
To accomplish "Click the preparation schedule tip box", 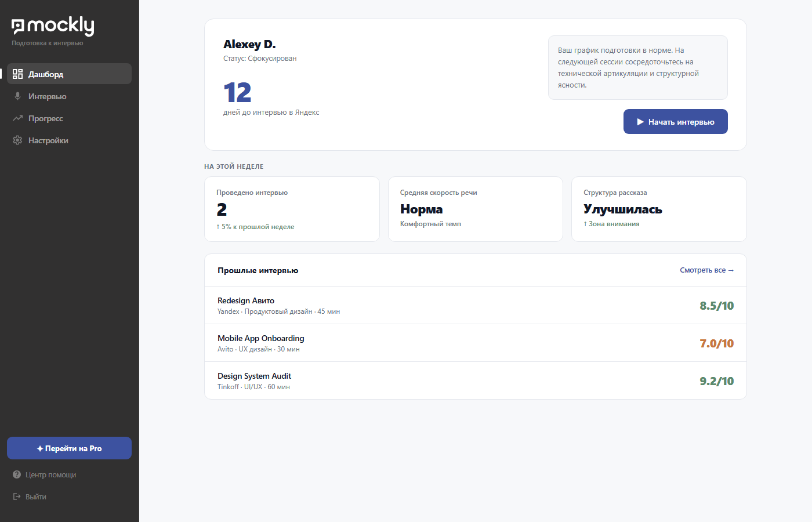I will click(x=637, y=67).
